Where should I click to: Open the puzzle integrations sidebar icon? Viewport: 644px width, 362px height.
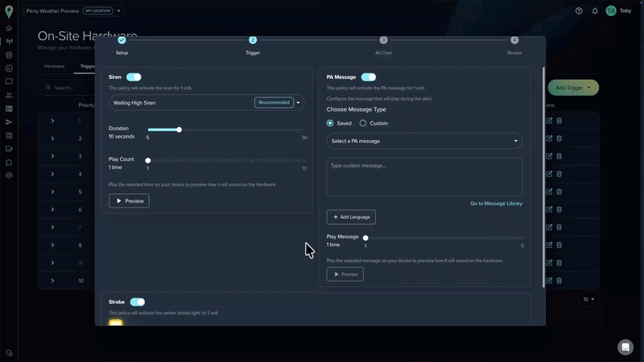coord(9,162)
